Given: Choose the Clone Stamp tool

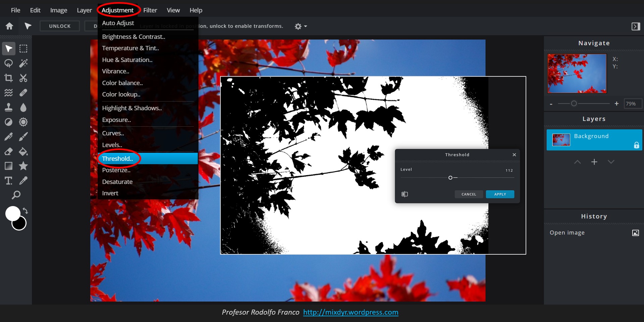Looking at the screenshot, I should click(8, 107).
